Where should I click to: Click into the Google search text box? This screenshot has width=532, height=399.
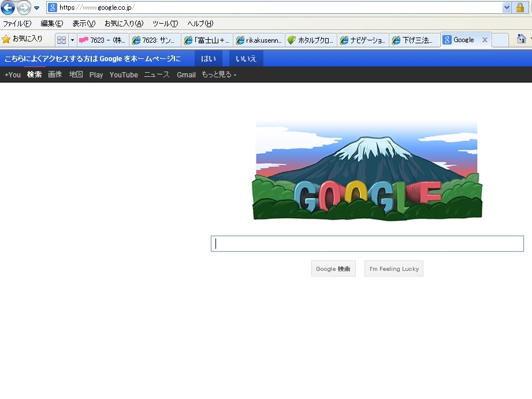coord(367,244)
